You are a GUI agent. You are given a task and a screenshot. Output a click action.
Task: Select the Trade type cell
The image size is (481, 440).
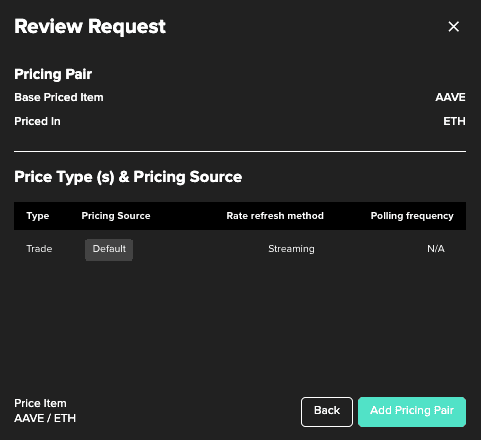click(39, 249)
